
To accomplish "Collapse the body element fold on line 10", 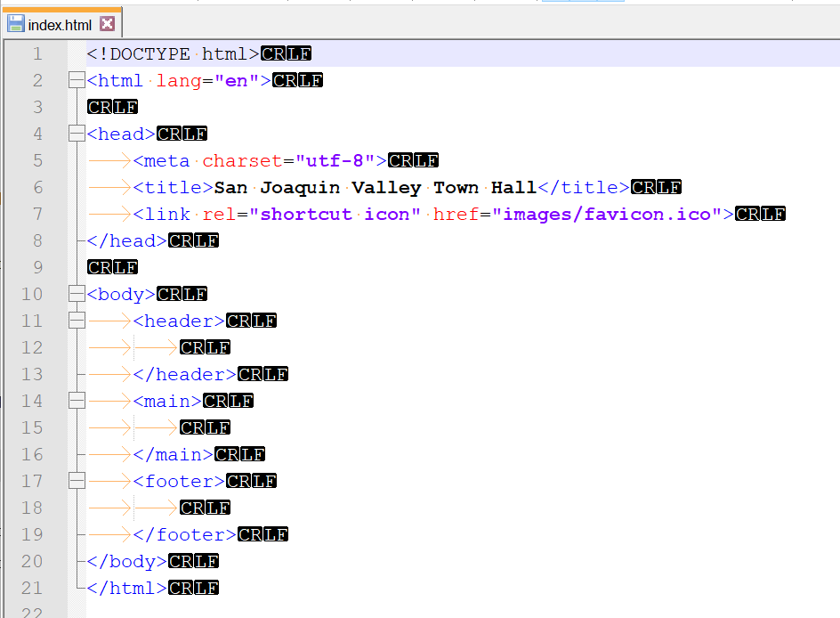I will click(76, 294).
